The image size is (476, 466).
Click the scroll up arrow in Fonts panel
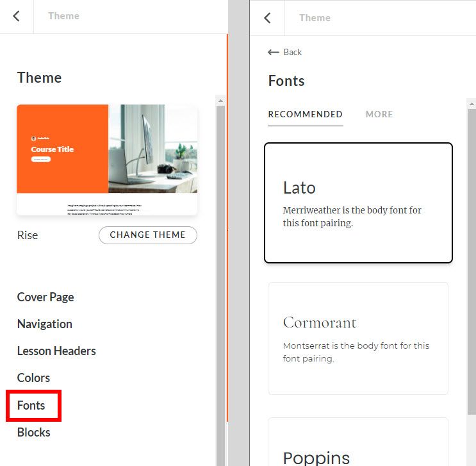coord(472,103)
